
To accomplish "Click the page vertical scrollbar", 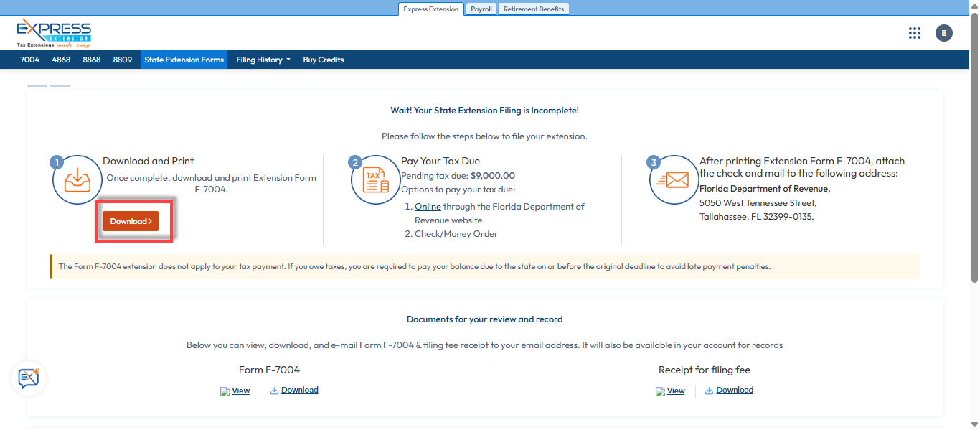I will coord(974,149).
